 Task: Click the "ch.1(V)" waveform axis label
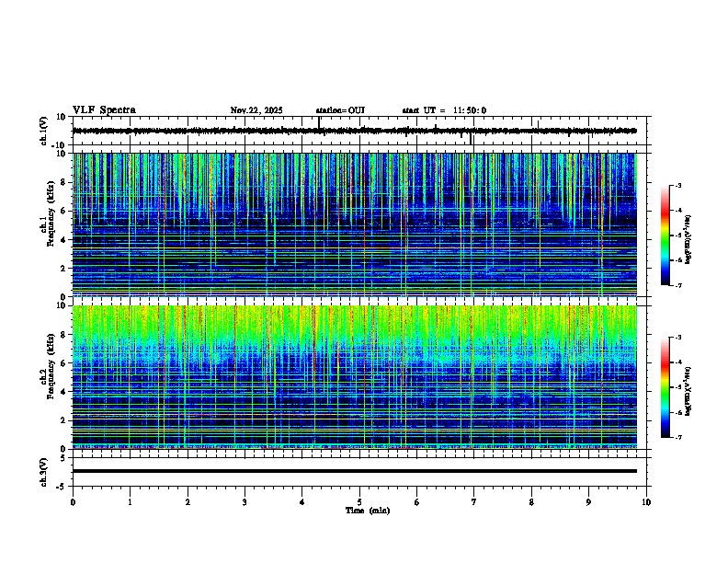[44, 131]
